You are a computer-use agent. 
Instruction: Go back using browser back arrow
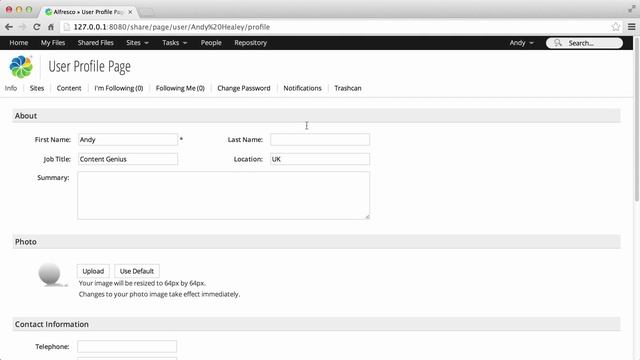tap(9, 27)
